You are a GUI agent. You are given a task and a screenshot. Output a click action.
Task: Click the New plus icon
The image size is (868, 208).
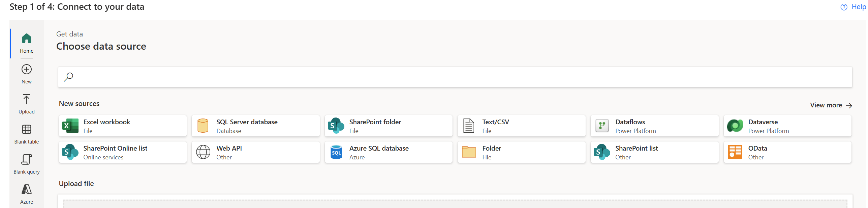coord(27,70)
